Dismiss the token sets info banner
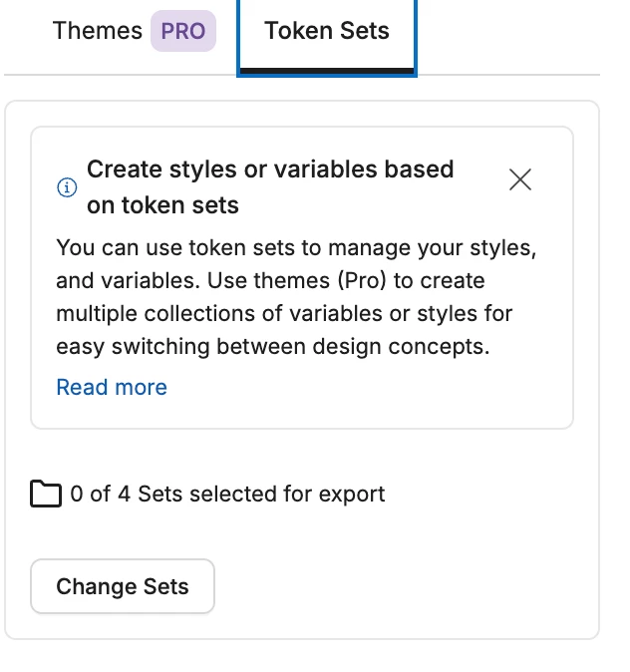The height and width of the screenshot is (672, 630). (520, 179)
